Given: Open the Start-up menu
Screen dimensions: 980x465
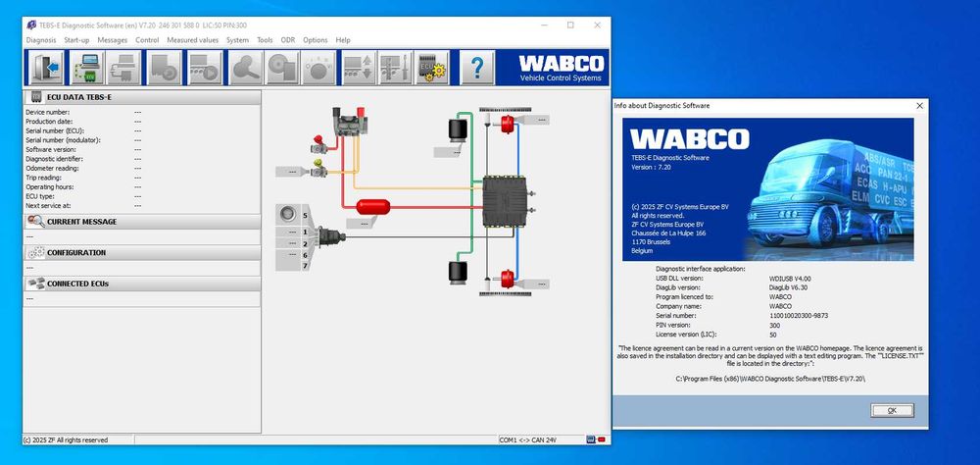Looking at the screenshot, I should [x=76, y=40].
